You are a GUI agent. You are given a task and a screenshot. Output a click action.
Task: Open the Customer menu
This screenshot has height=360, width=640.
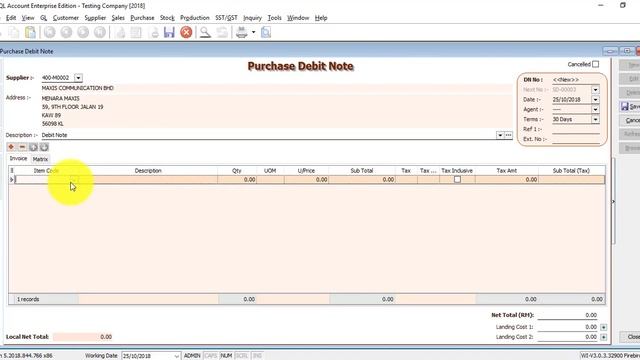[66, 18]
